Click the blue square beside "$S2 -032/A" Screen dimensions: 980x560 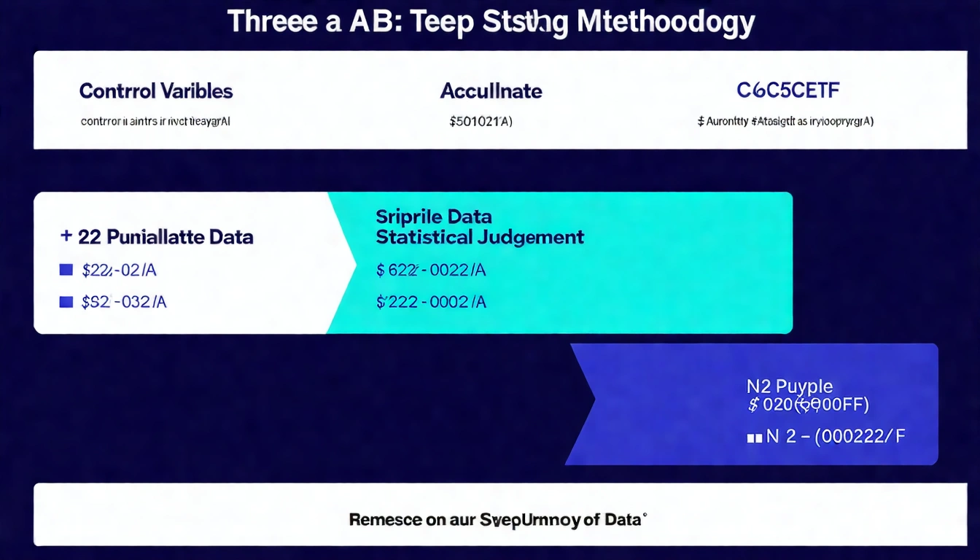tap(66, 302)
